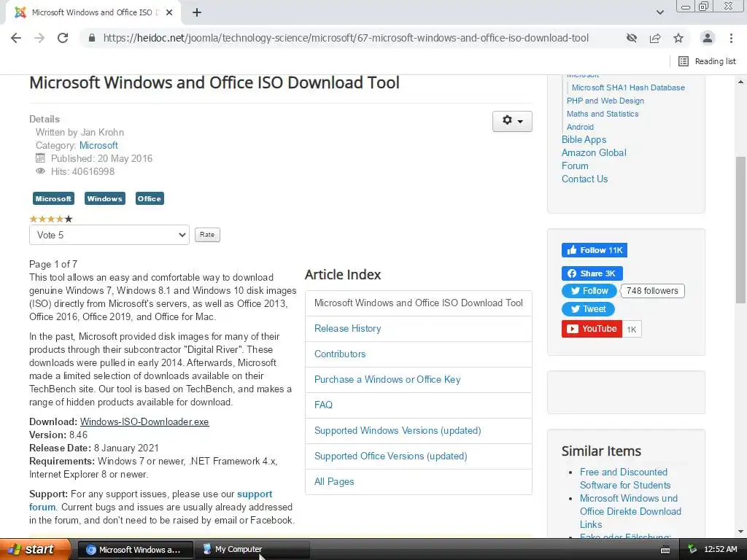The image size is (747, 560).
Task: Open Microsoft Windows und Office Direkte Download Links
Action: [x=630, y=511]
